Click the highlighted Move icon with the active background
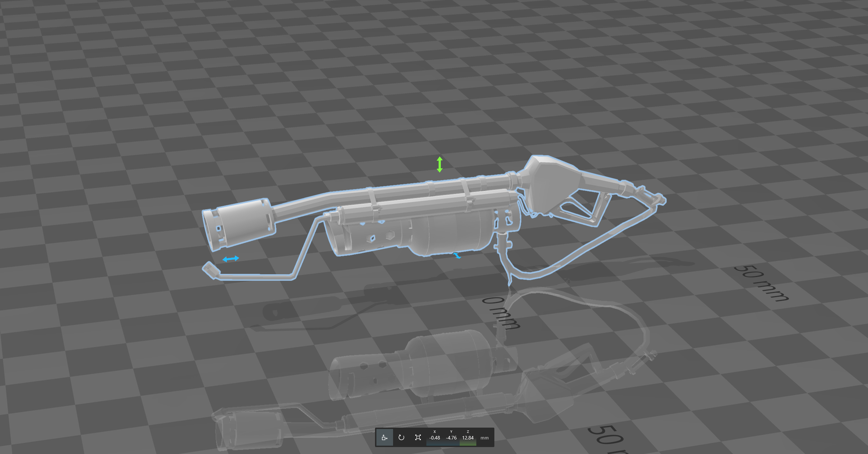The image size is (868, 454). click(x=384, y=438)
